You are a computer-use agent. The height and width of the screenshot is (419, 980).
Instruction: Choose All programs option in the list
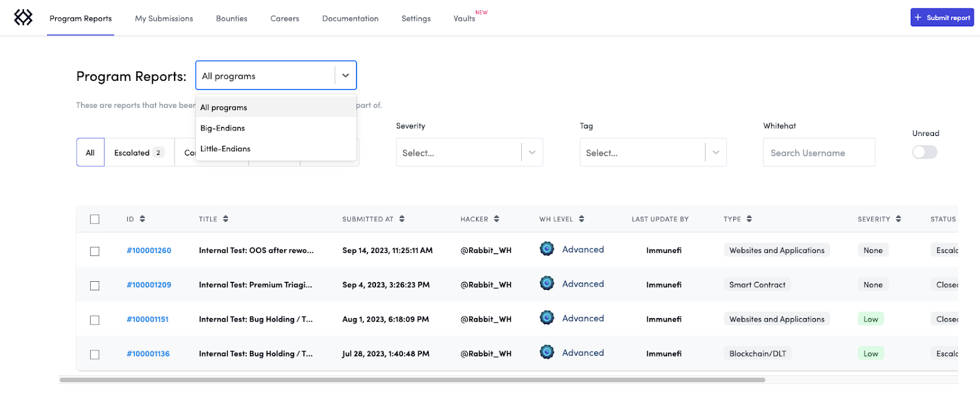pos(276,107)
